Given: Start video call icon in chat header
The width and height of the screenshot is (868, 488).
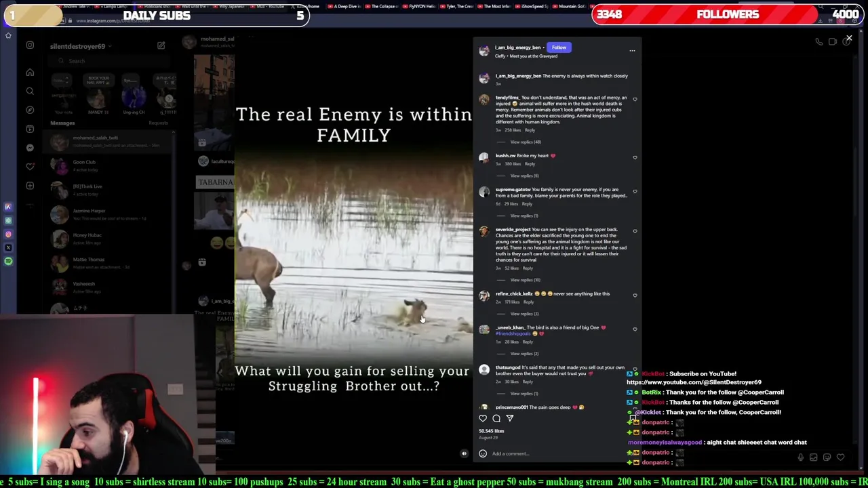Looking at the screenshot, I should pos(833,42).
